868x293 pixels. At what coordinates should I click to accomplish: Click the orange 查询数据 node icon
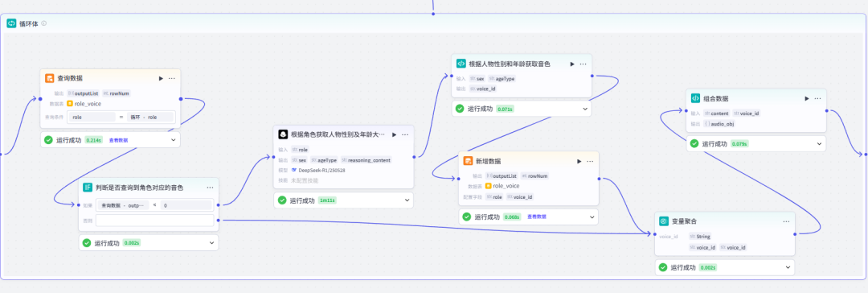click(x=49, y=78)
